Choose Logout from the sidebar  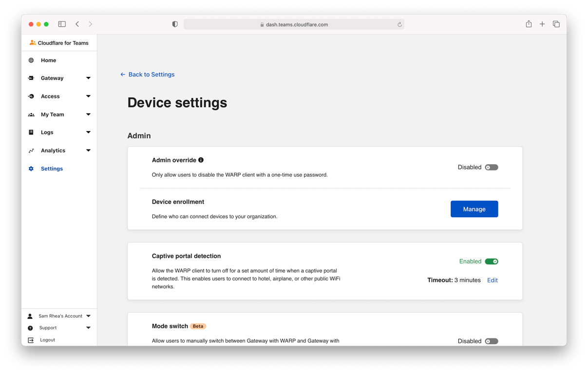pos(47,340)
